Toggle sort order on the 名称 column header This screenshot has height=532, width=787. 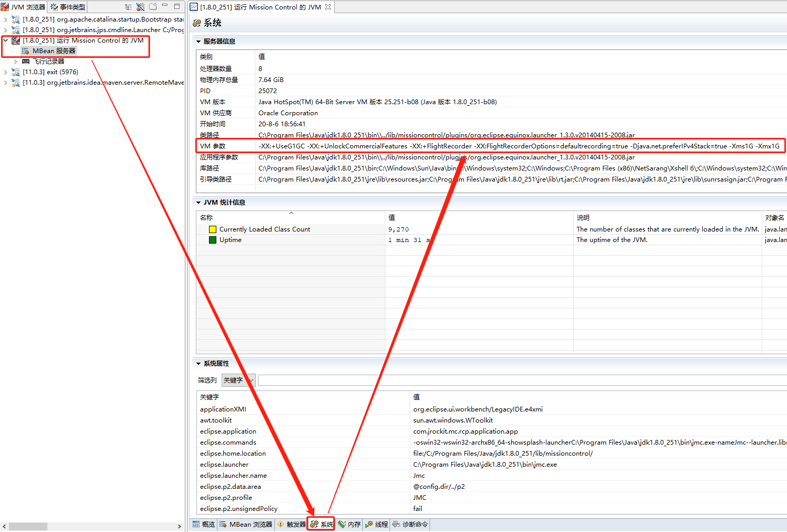206,217
